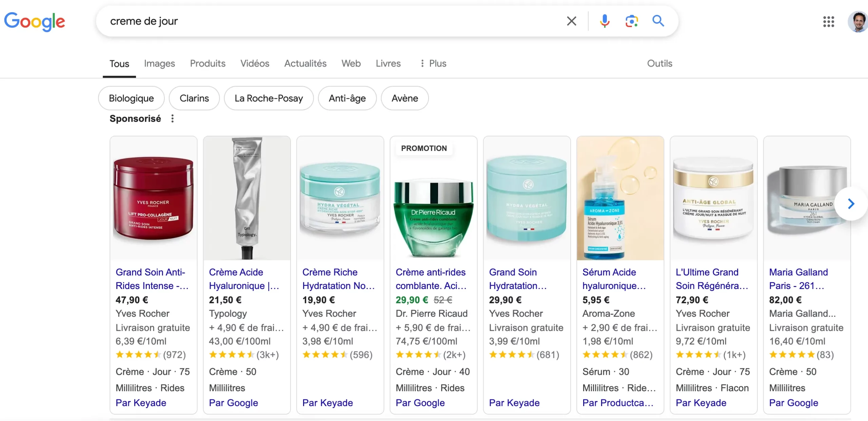Open Maria Galland Paris - 261 link
This screenshot has height=421, width=868.
[x=798, y=279]
